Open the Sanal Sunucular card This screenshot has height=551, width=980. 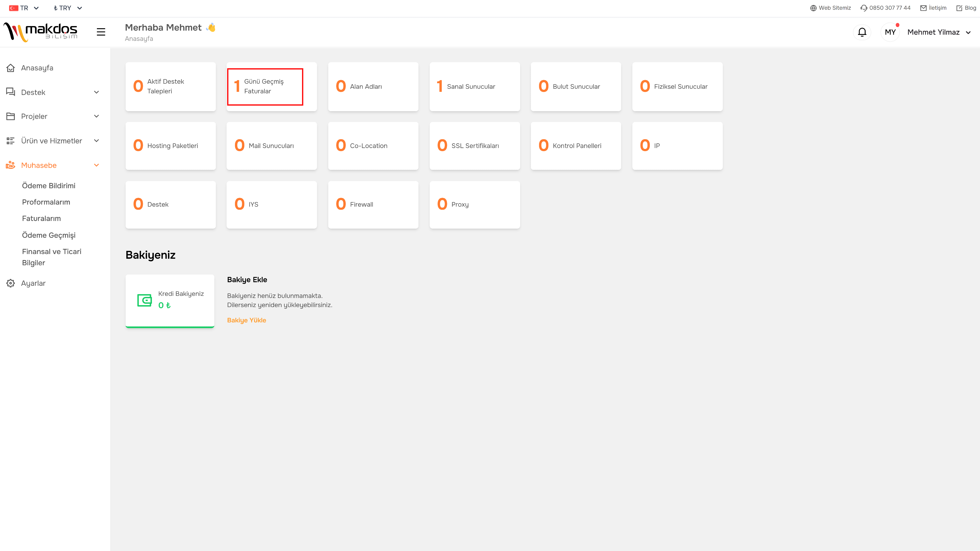pyautogui.click(x=474, y=86)
